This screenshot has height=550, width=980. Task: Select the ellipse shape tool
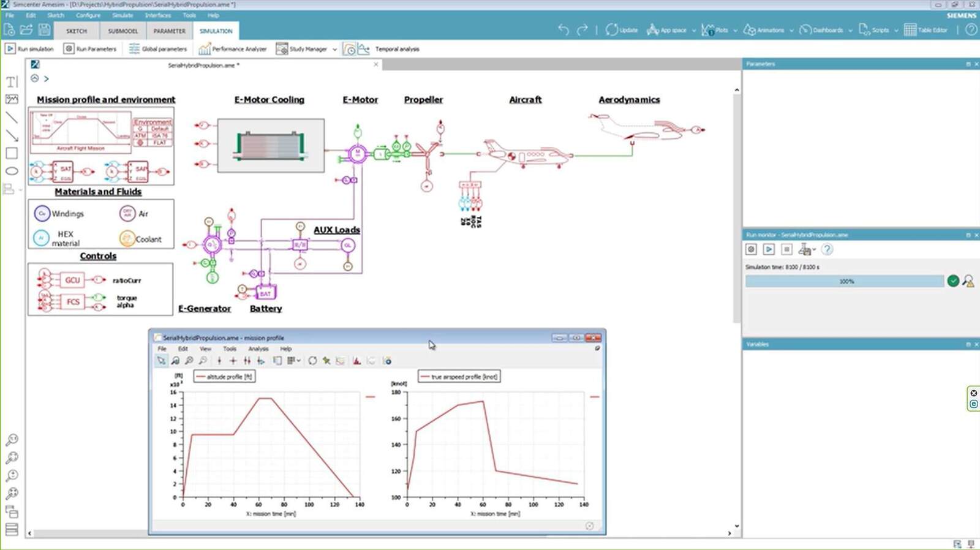12,171
